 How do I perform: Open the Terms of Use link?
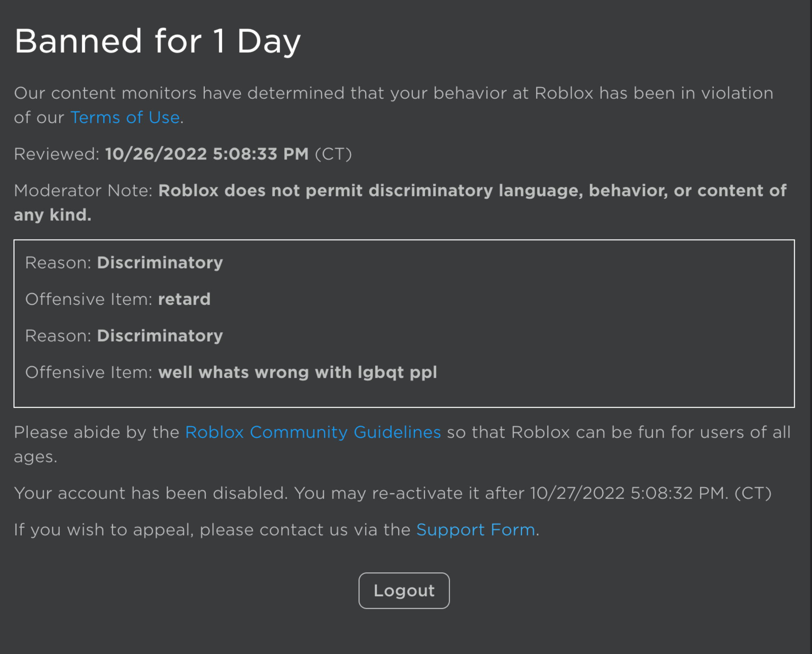pyautogui.click(x=125, y=118)
